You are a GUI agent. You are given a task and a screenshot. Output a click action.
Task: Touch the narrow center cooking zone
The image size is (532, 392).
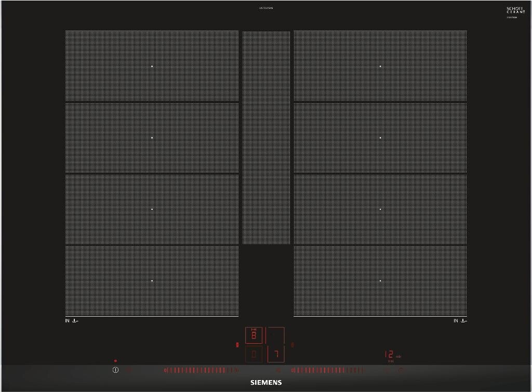click(267, 138)
